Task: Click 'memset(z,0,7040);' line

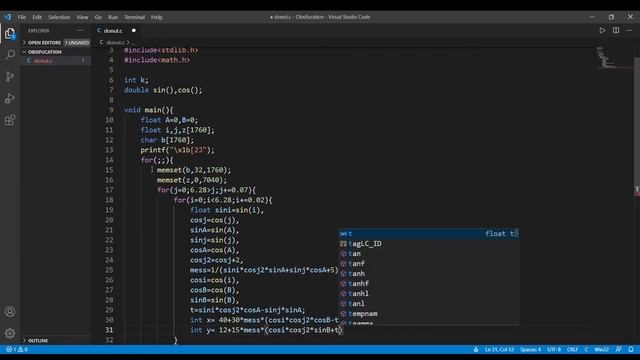Action: click(192, 180)
